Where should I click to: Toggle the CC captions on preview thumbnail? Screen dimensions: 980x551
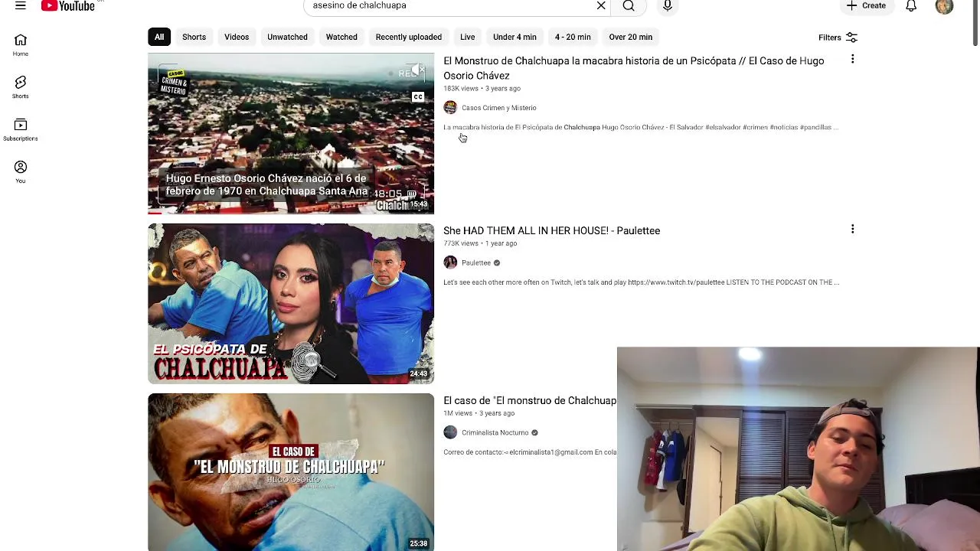(418, 97)
